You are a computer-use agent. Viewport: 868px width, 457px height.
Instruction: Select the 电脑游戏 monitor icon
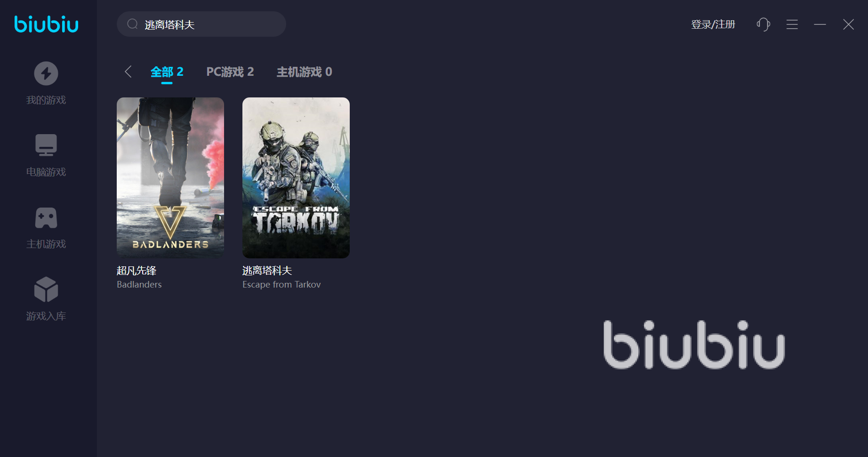click(46, 145)
